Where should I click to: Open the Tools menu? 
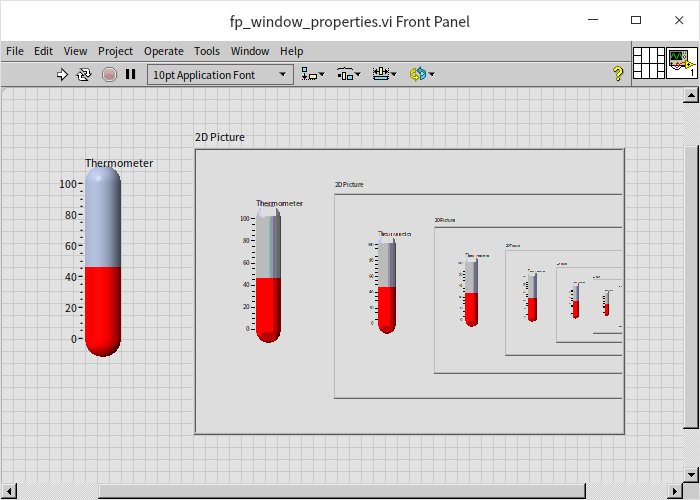point(207,51)
